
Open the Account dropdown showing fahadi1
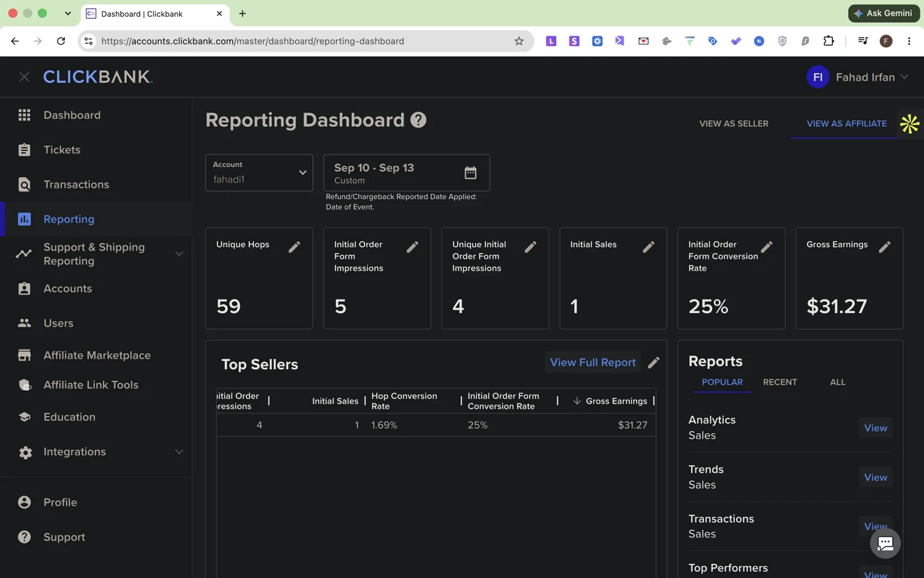click(x=259, y=173)
